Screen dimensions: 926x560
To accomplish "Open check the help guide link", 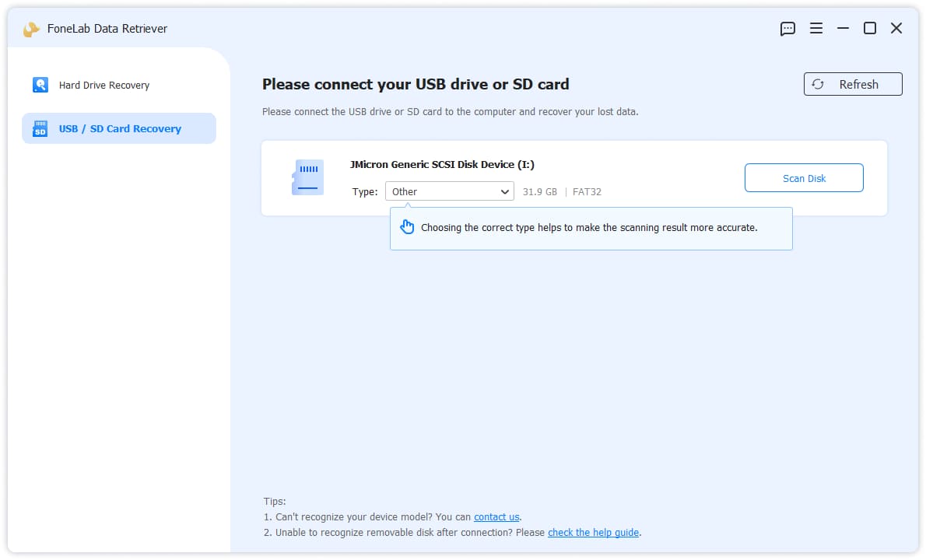I will pos(593,532).
